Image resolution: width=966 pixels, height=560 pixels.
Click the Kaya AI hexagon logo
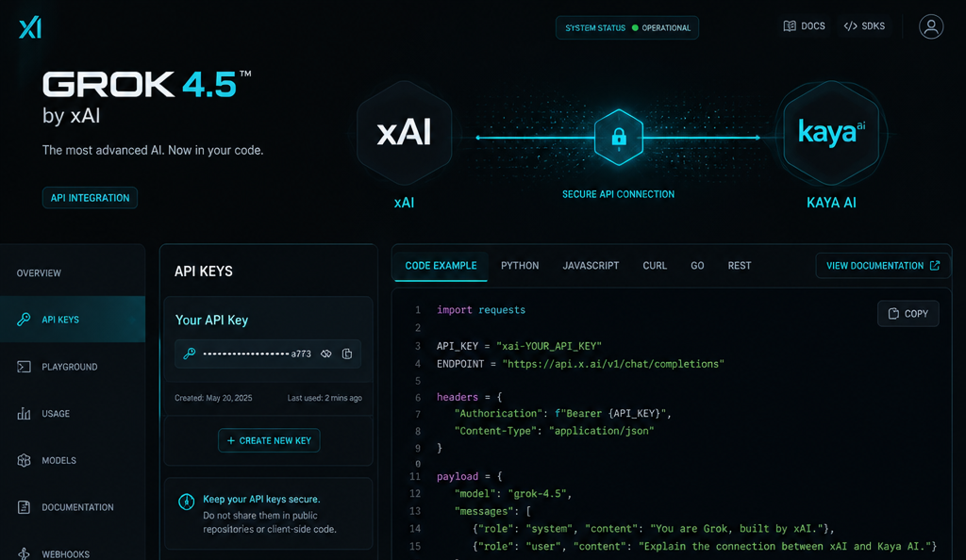[831, 133]
